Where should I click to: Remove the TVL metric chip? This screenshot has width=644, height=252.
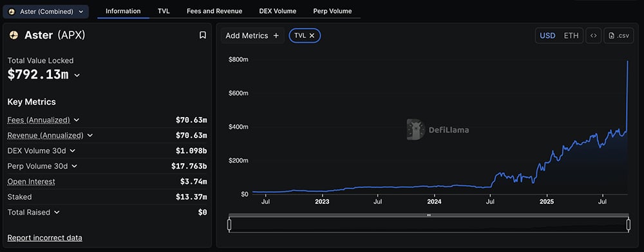coord(312,35)
